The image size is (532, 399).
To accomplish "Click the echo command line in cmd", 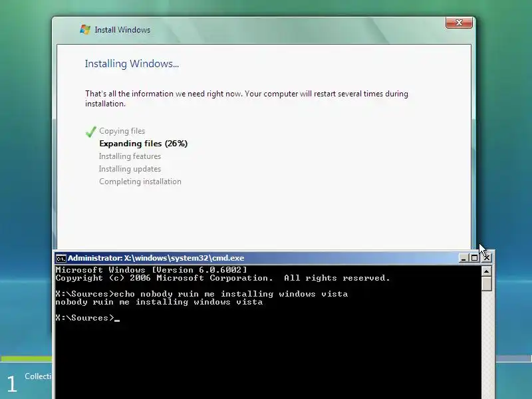I will pos(201,294).
